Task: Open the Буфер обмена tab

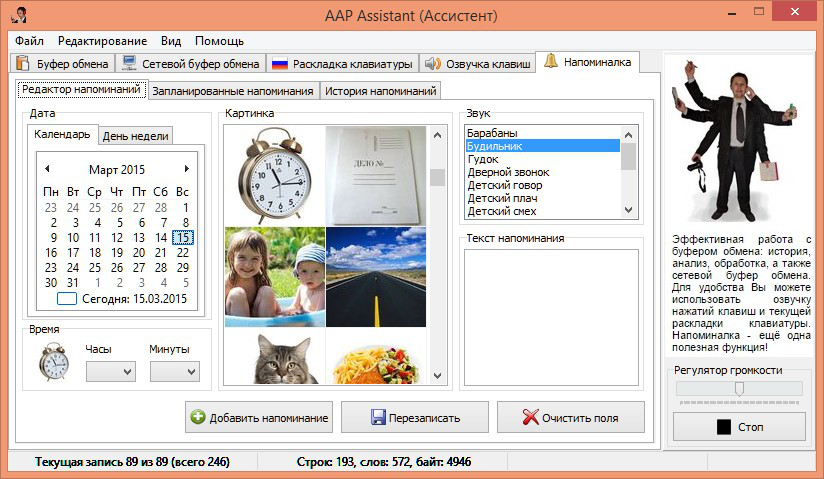Action: (x=63, y=64)
